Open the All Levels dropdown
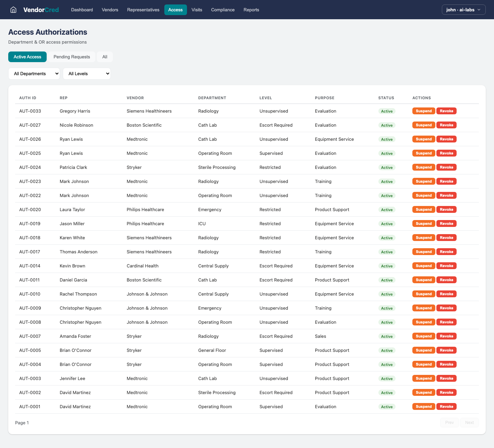Screen dimensions: 494x448 (86, 73)
